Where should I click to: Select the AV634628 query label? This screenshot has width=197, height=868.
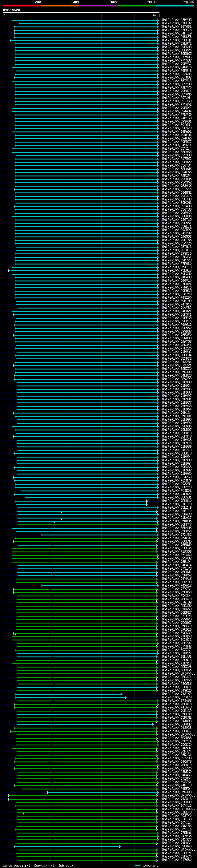click(11, 10)
